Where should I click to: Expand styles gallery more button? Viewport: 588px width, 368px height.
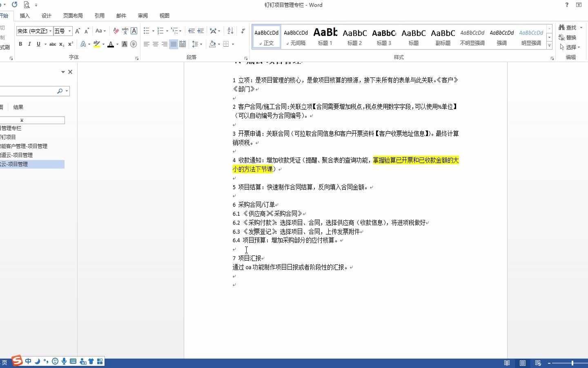[549, 46]
